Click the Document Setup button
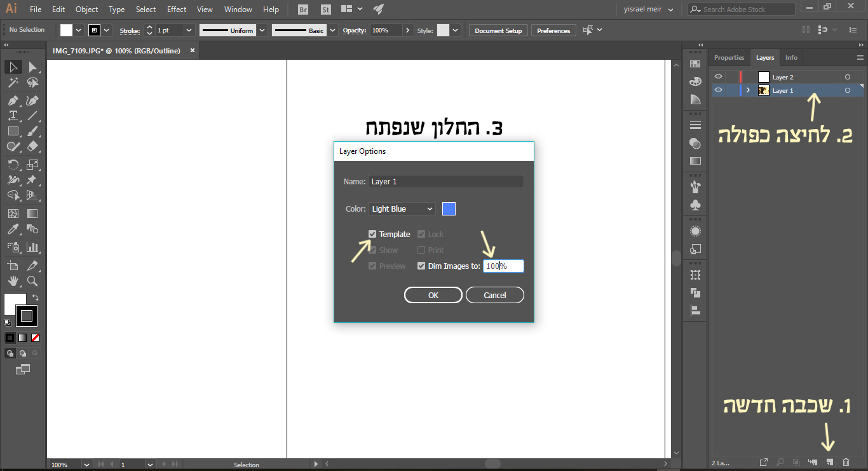This screenshot has height=471, width=868. click(498, 30)
